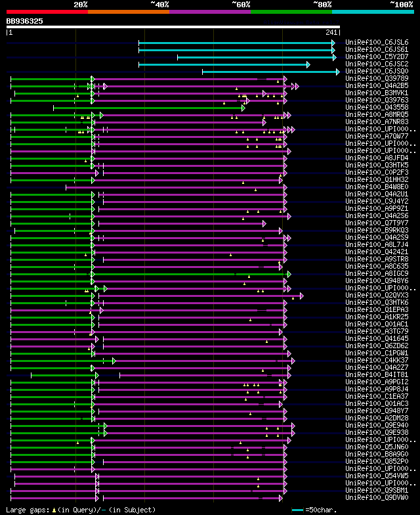The image size is (420, 515).
Task: Select the UniRef100_Q3HTK6 label
Action: click(x=377, y=302)
